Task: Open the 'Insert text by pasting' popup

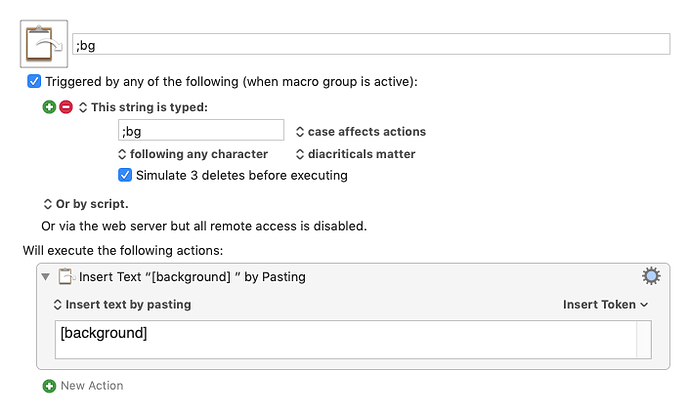Action: 122,304
